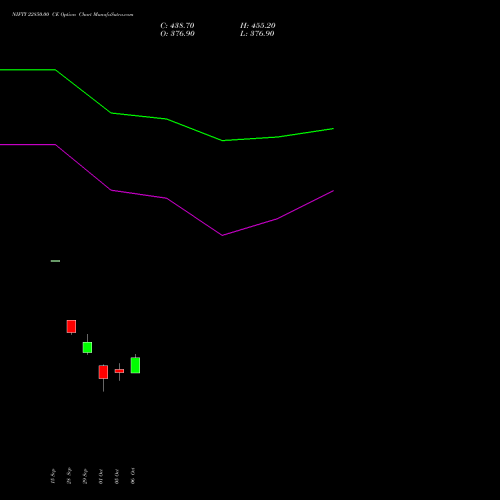This screenshot has height=500, width=500.
Task: Click the 01 Oct date axis label
Action: coord(101,476)
